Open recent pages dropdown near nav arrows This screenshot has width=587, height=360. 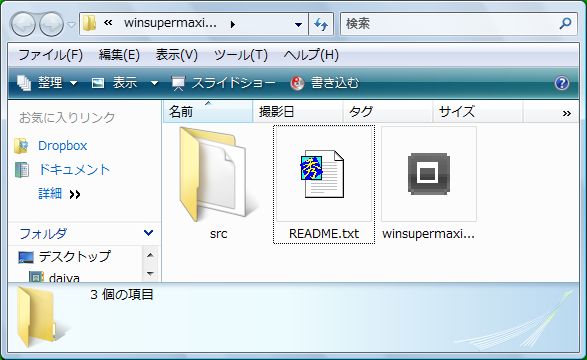click(x=71, y=25)
